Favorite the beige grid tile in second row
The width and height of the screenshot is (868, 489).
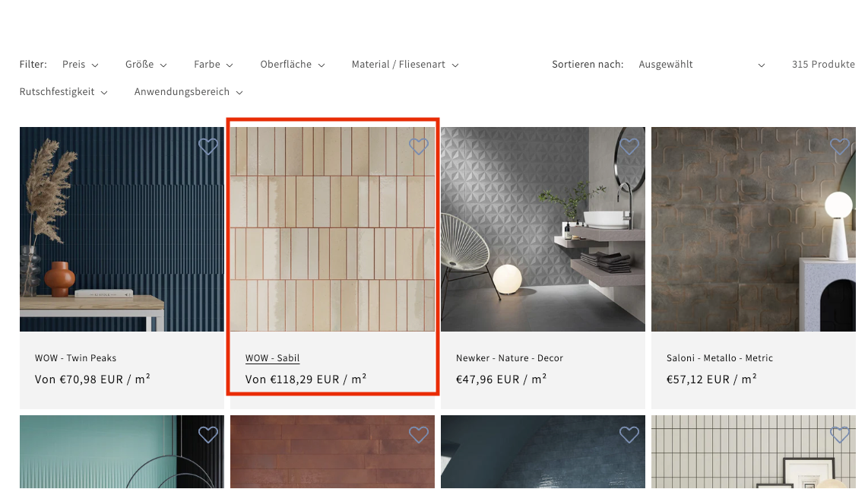click(x=840, y=434)
